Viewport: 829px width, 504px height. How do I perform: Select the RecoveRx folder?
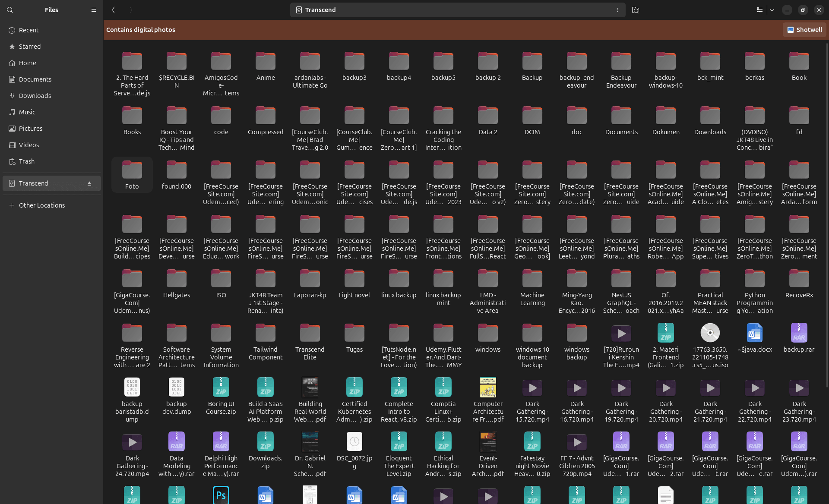[799, 284]
